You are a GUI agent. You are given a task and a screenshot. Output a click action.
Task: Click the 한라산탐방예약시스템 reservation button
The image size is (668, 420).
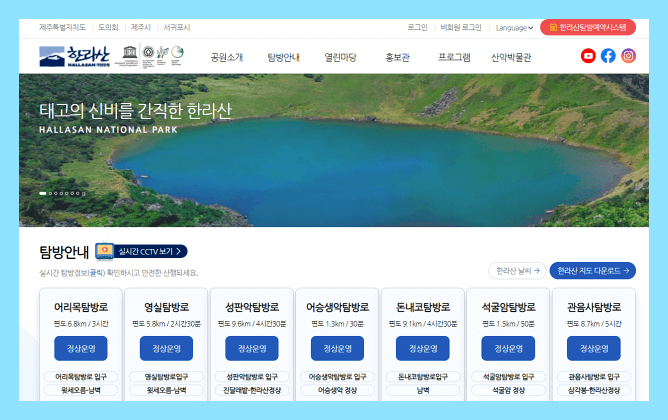tap(588, 27)
